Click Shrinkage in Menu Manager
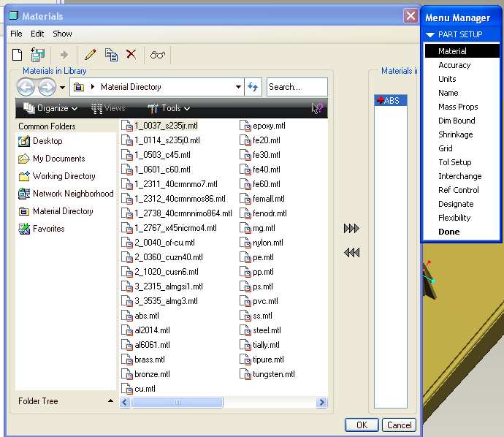The width and height of the screenshot is (504, 437). (x=456, y=134)
